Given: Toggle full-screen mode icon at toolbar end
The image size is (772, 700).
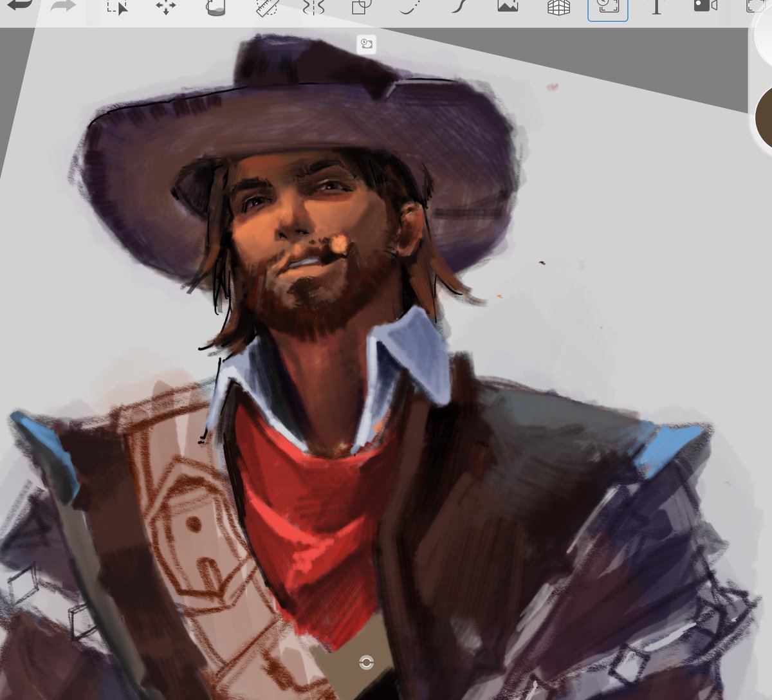Looking at the screenshot, I should tap(753, 6).
